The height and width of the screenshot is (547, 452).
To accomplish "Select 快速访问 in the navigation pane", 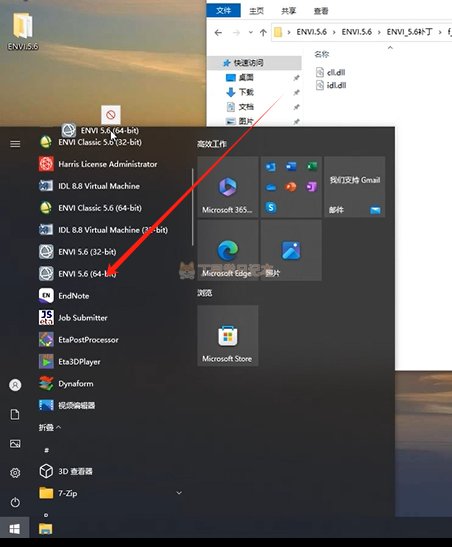I will pyautogui.click(x=254, y=63).
